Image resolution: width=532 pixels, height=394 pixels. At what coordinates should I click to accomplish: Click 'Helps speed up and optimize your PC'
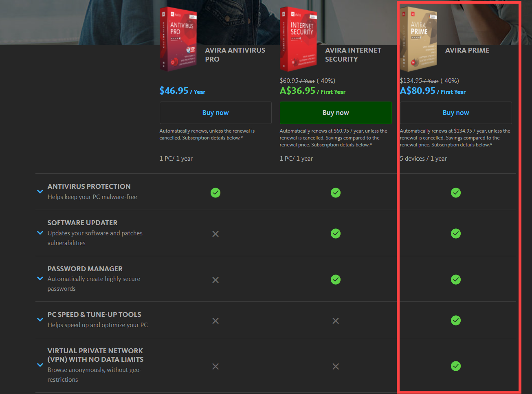pyautogui.click(x=98, y=325)
